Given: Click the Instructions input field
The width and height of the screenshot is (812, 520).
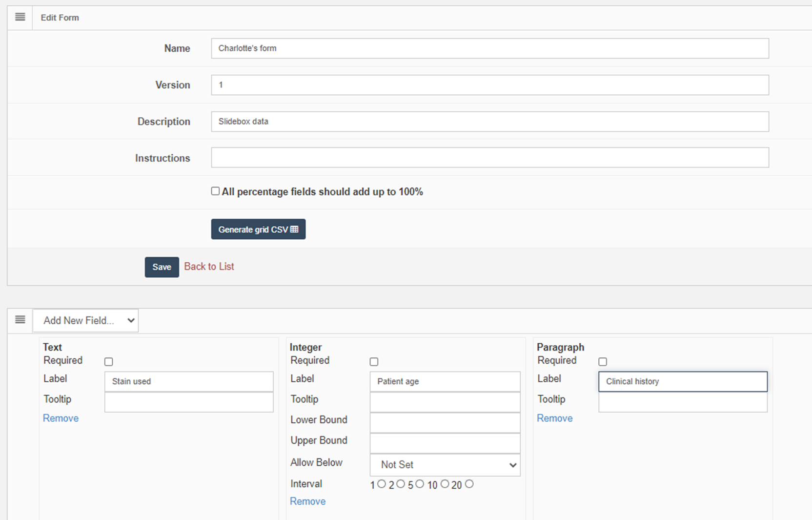Looking at the screenshot, I should coord(489,158).
